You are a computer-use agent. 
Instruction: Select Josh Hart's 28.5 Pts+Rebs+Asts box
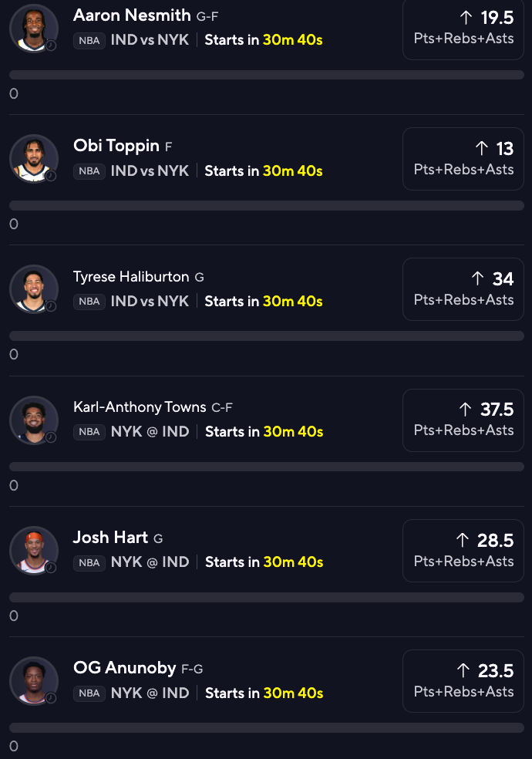[463, 551]
